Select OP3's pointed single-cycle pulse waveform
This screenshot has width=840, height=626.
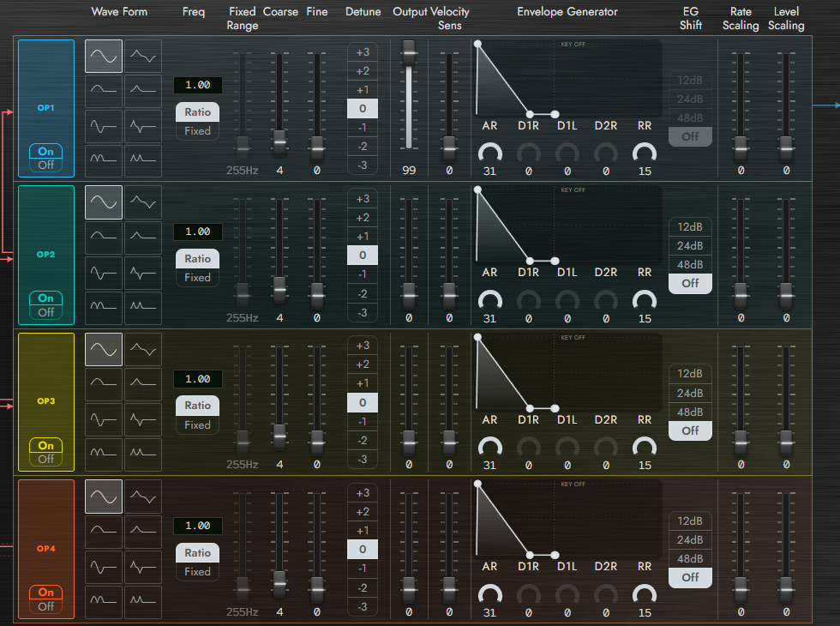[x=143, y=419]
